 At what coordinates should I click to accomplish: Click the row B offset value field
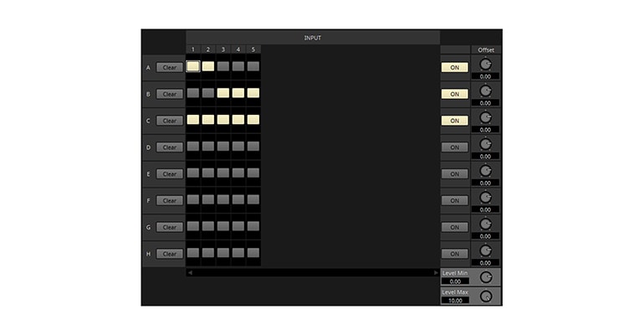point(486,103)
